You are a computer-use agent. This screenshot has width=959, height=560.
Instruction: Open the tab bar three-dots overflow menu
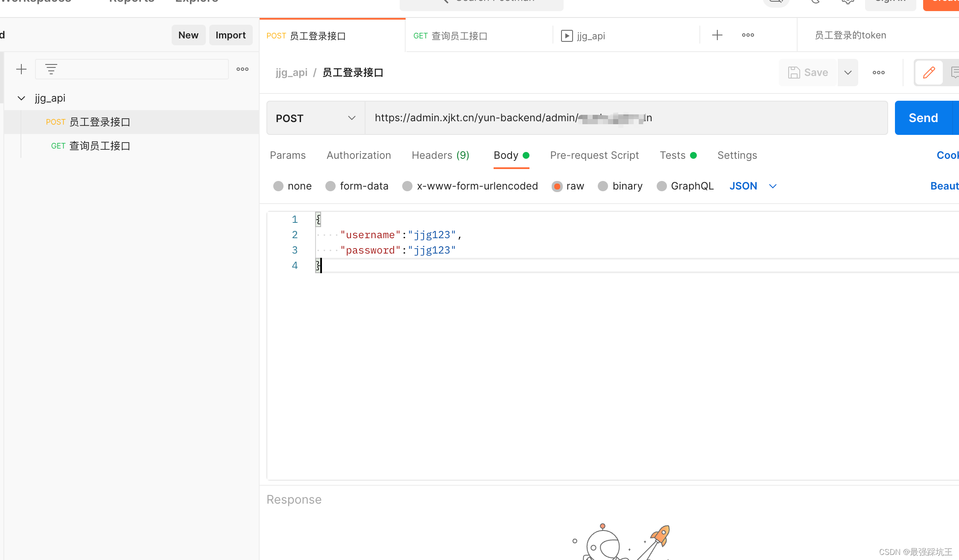coord(748,35)
